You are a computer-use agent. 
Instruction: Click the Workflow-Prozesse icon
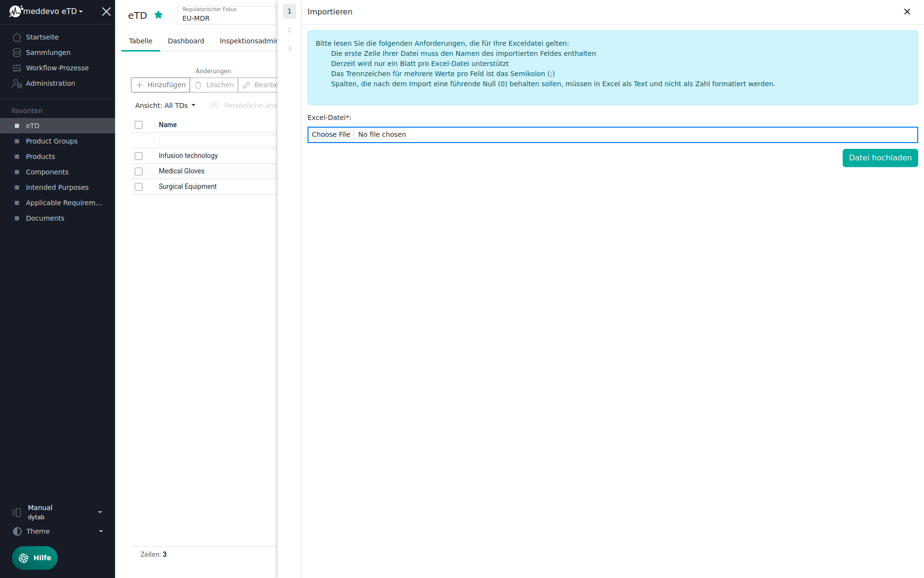coord(17,68)
